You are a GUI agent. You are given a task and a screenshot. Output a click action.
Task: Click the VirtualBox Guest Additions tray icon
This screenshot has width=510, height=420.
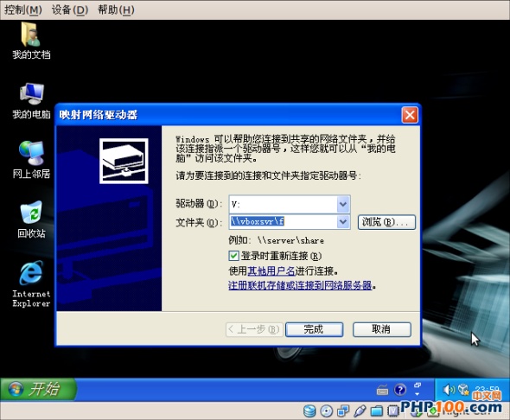pos(463,390)
